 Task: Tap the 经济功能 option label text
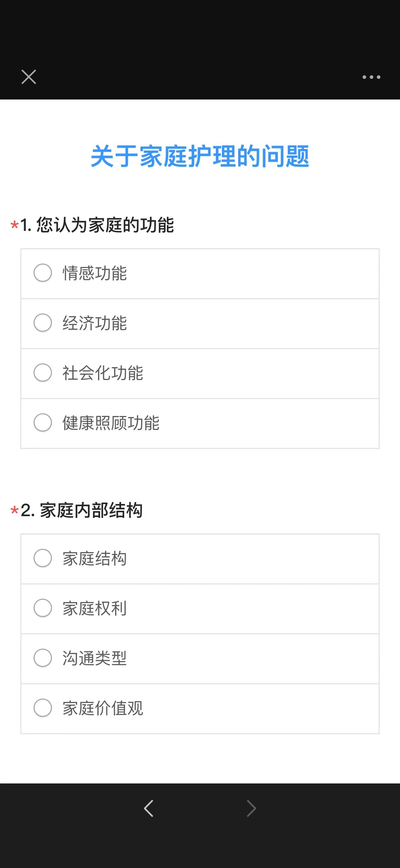pyautogui.click(x=95, y=323)
